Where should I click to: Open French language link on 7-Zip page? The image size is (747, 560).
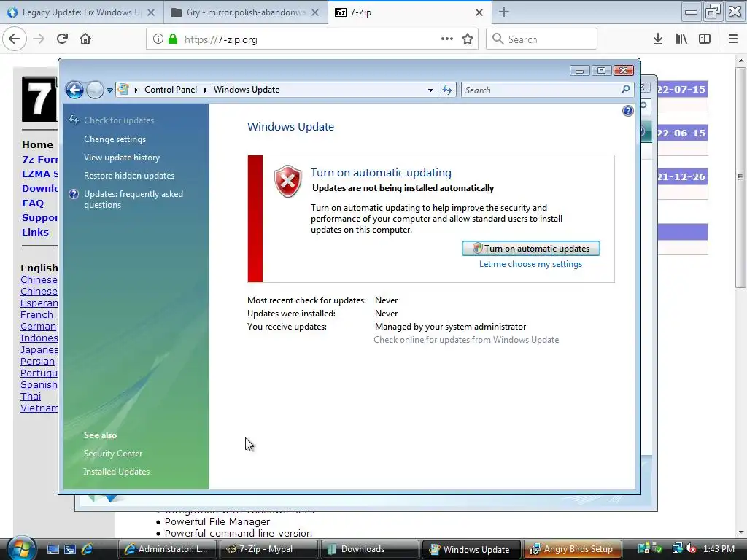(36, 315)
